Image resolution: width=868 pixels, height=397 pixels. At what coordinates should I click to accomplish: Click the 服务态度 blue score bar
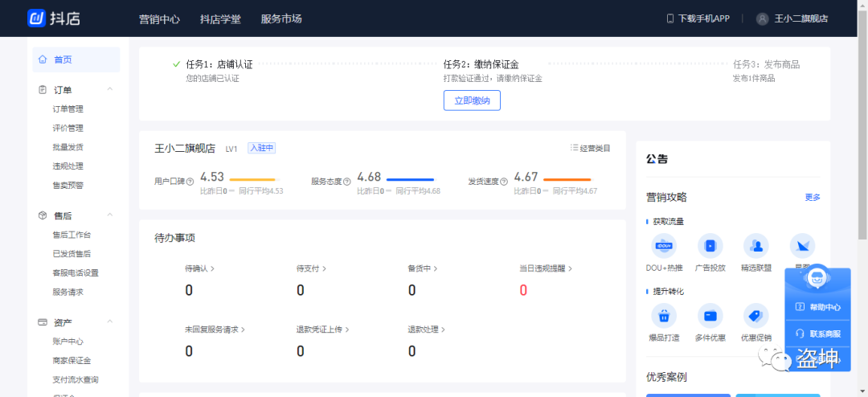pyautogui.click(x=411, y=179)
